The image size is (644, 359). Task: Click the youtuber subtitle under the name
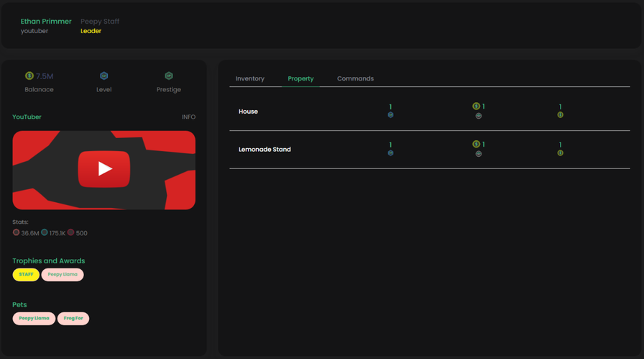pos(34,31)
